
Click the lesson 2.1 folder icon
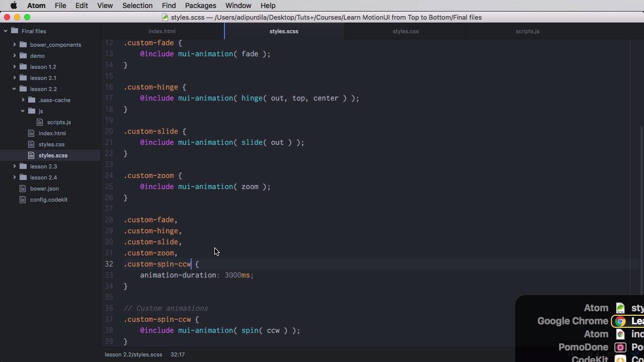click(23, 78)
